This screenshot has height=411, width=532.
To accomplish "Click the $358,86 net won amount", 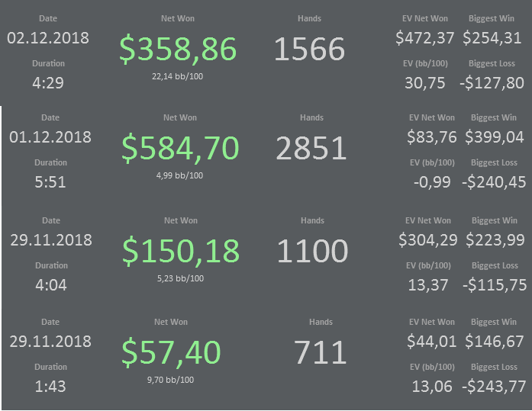I will pyautogui.click(x=178, y=50).
